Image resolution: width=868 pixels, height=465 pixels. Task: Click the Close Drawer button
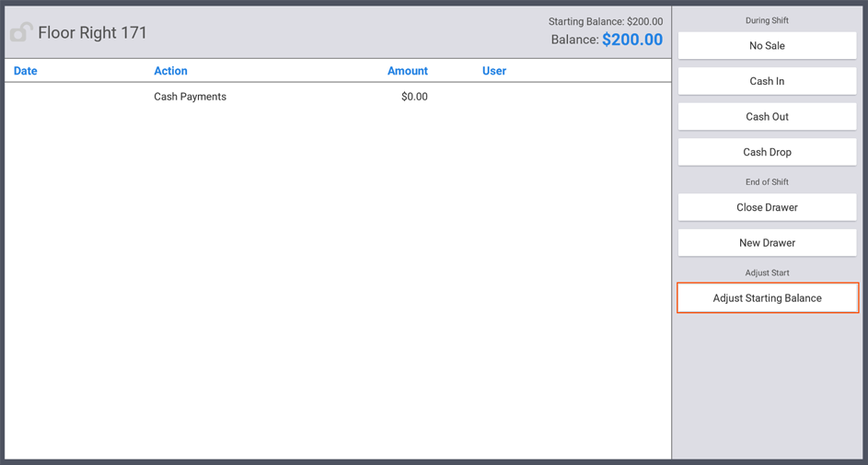coord(767,207)
